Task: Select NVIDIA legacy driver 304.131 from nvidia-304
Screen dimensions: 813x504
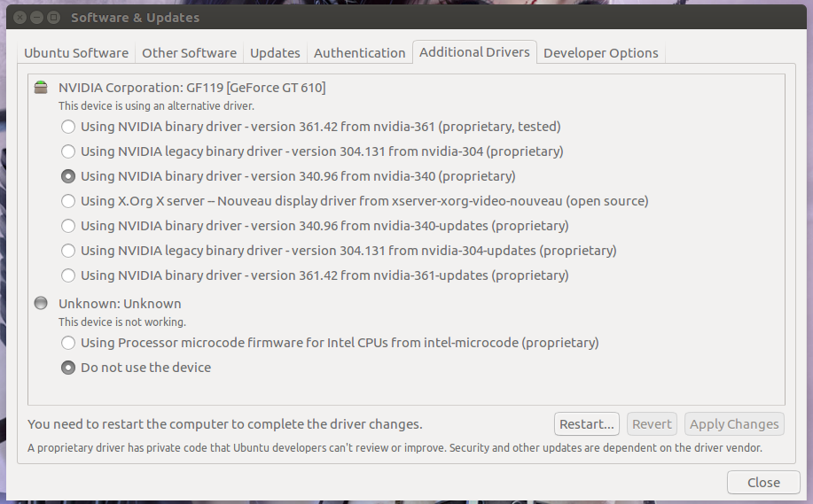Action: [68, 151]
